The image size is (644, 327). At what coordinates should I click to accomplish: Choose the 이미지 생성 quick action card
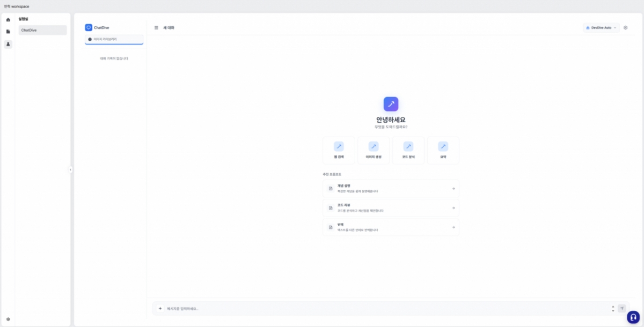(x=374, y=150)
